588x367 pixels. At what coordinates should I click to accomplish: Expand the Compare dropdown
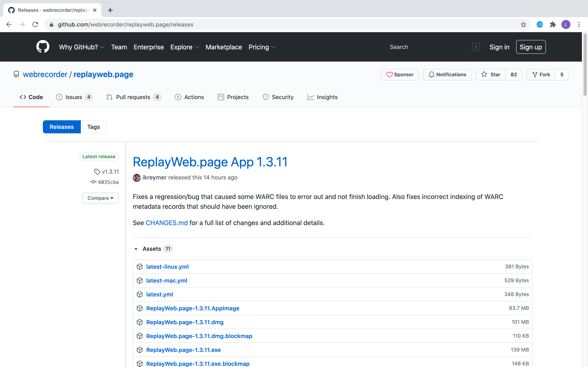pyautogui.click(x=100, y=198)
